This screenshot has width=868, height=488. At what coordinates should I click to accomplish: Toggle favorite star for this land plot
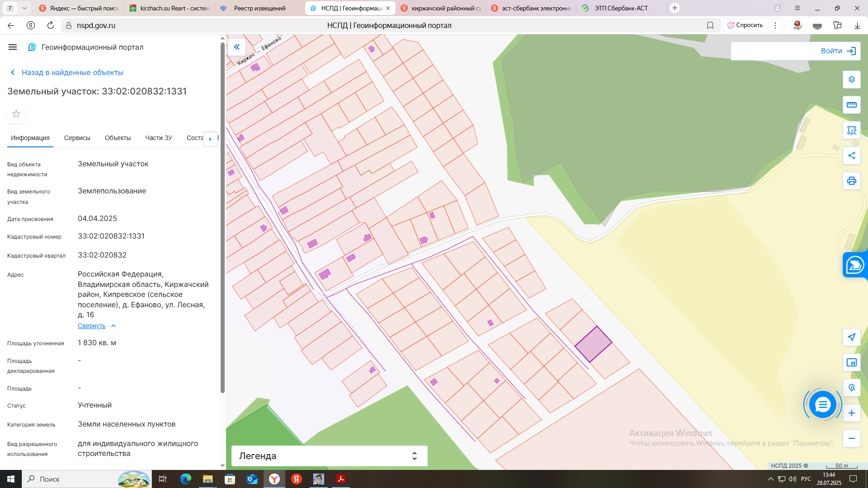click(x=16, y=114)
